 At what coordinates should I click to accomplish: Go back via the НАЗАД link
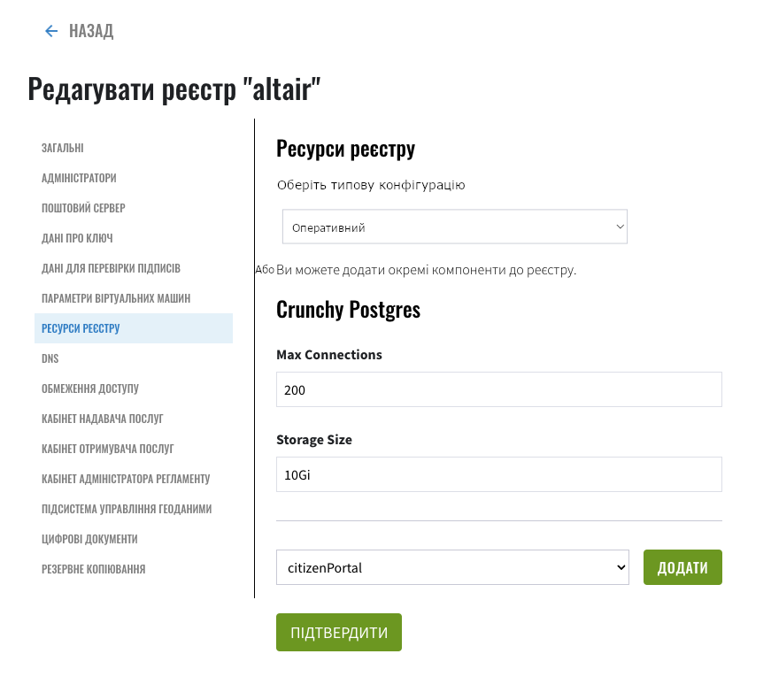pos(91,31)
